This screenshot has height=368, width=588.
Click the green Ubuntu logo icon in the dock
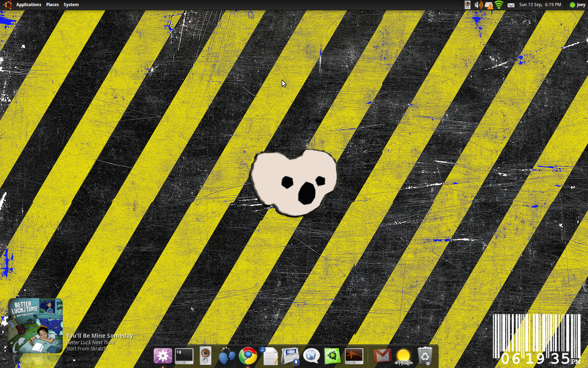(332, 356)
